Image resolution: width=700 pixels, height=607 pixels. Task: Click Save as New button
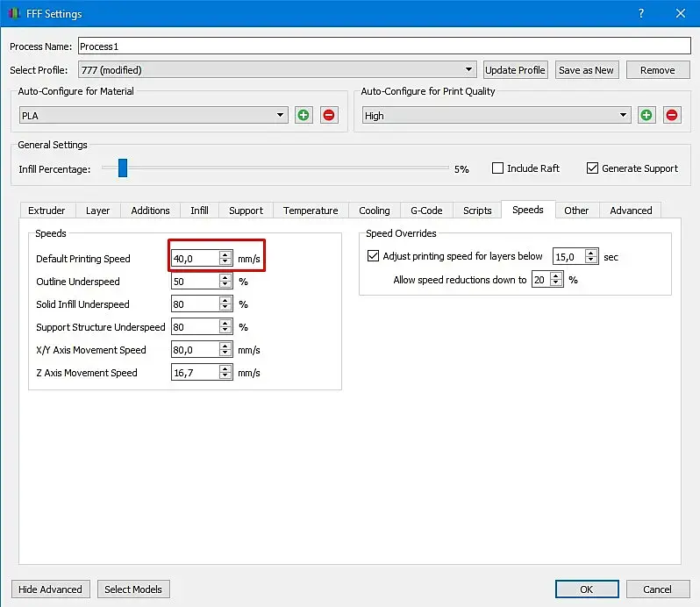coord(586,70)
